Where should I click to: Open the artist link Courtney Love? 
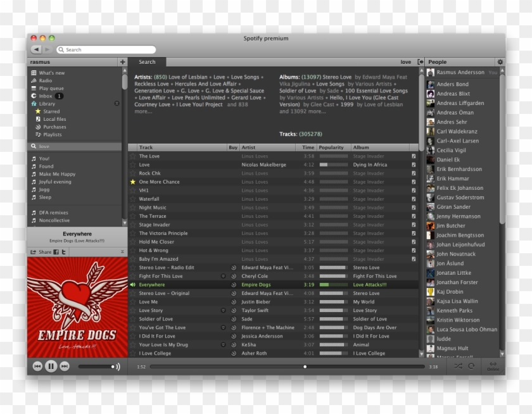[152, 104]
